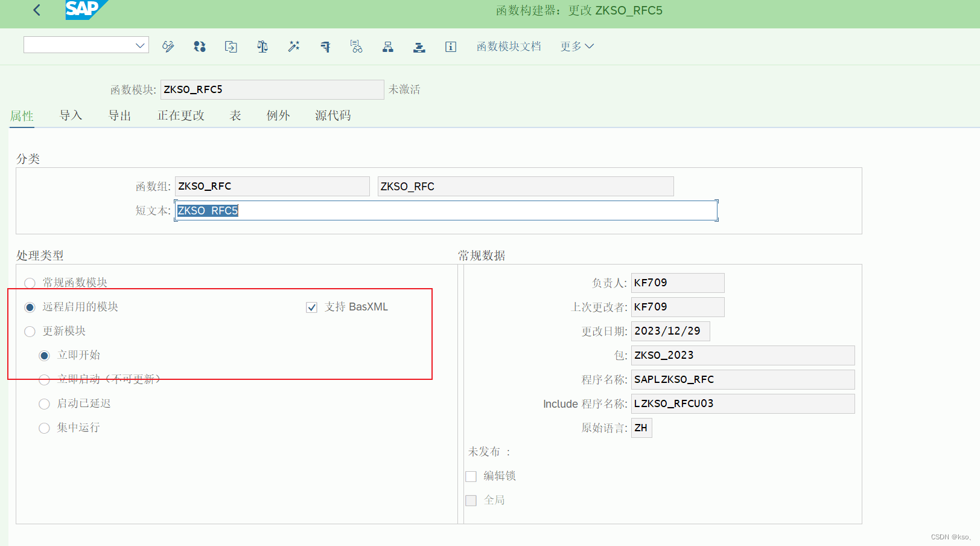
Task: Switch to the 源代码 tab
Action: pos(332,115)
